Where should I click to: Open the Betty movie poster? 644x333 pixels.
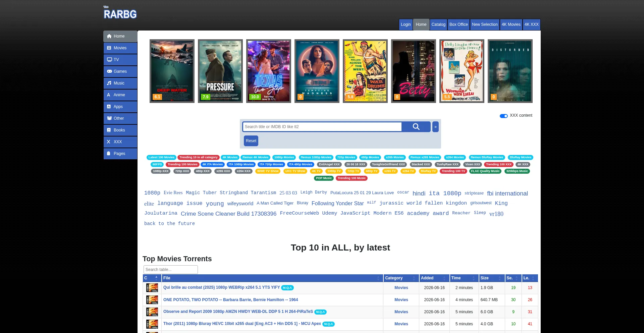pyautogui.click(x=414, y=71)
